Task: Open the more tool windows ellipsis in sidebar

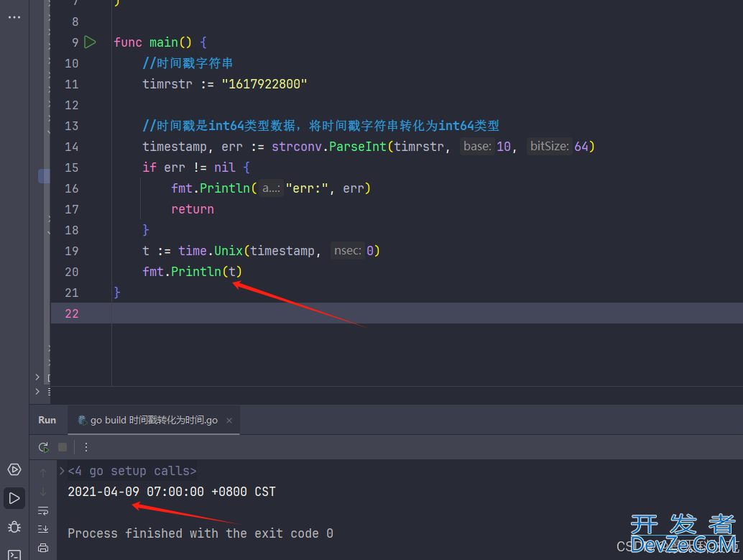Action: click(x=14, y=17)
